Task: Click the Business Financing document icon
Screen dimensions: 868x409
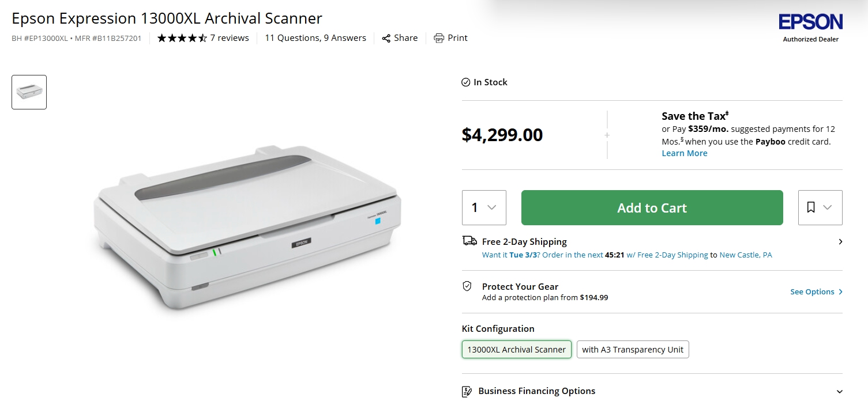Action: click(x=467, y=392)
